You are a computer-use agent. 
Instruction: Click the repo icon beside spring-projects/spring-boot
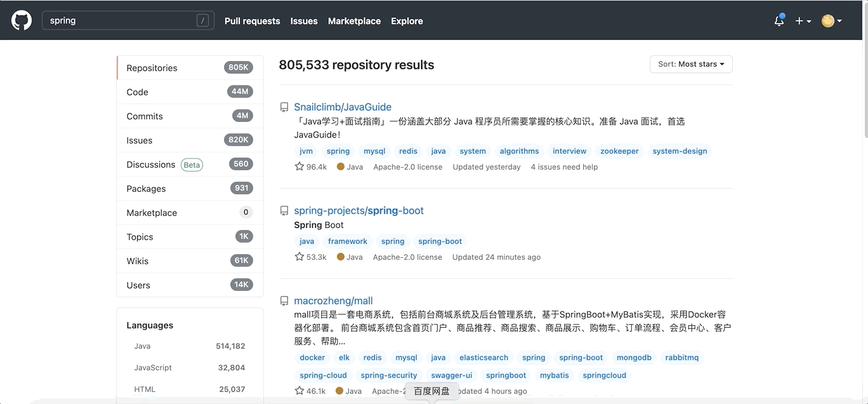tap(284, 211)
